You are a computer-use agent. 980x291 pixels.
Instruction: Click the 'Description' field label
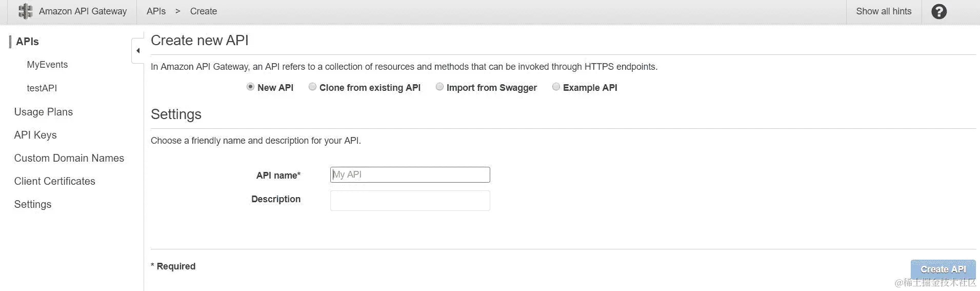point(276,199)
